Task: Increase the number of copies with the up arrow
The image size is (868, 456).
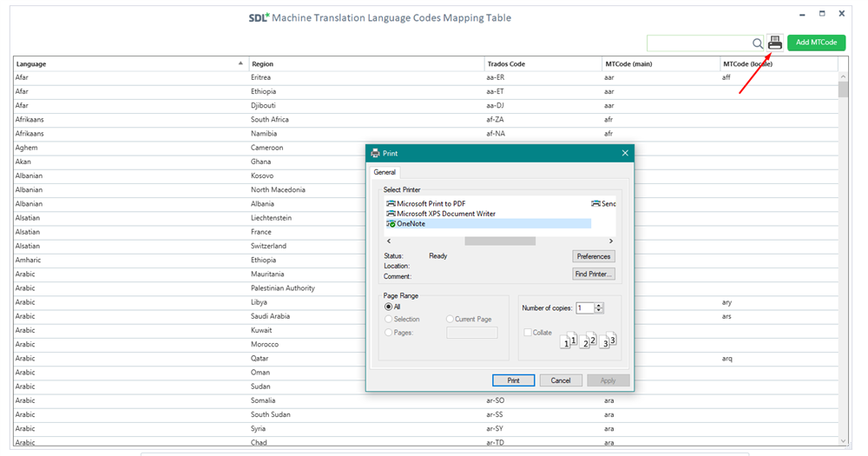Action: [598, 305]
